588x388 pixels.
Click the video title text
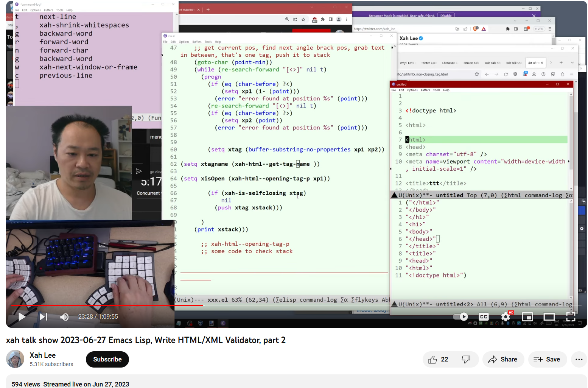[146, 340]
